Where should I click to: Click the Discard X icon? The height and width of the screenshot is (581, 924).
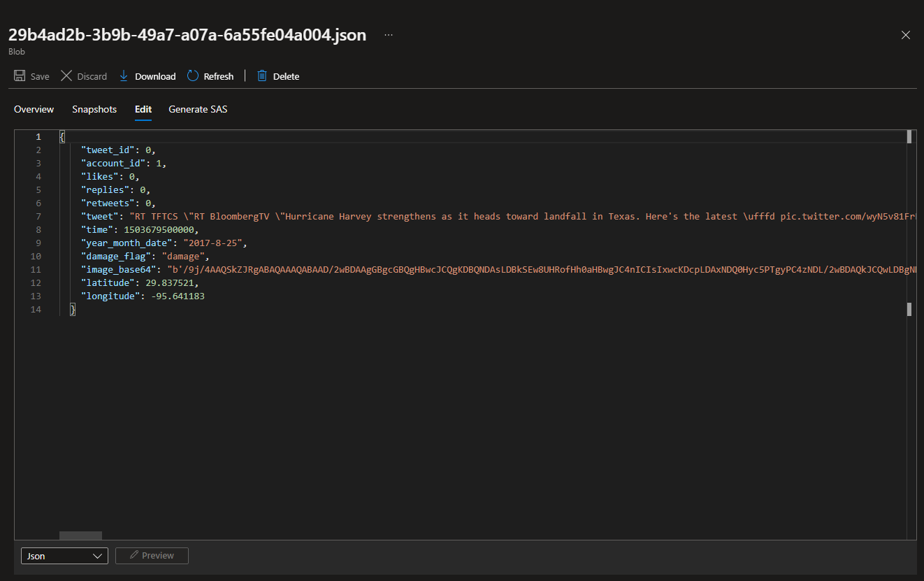click(x=66, y=76)
